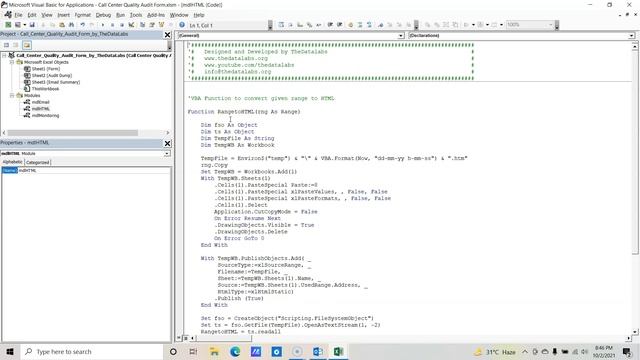Image resolution: width=640 pixels, height=360 pixels.
Task: Click the Insert UserForm toolbar icon
Action: pyautogui.click(x=17, y=25)
